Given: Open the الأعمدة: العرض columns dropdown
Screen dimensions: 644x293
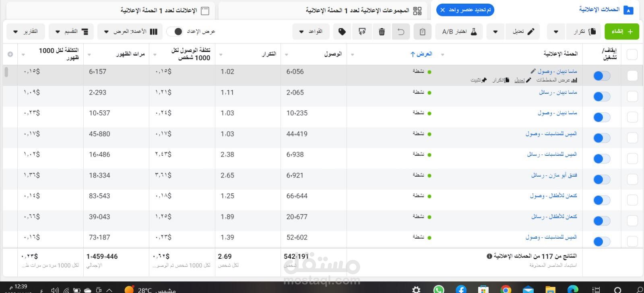Looking at the screenshot, I should 130,31.
